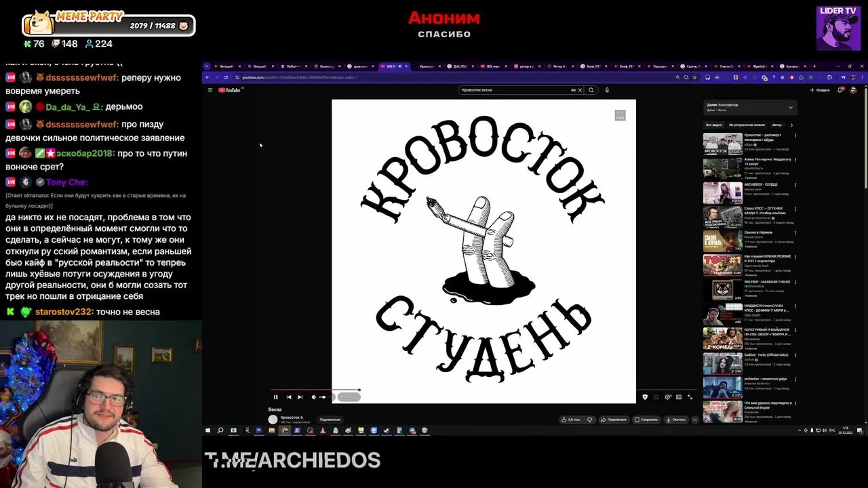Screen dimensions: 868x488
Task: Open more actions ellipsis beside Скачать
Action: 695,420
